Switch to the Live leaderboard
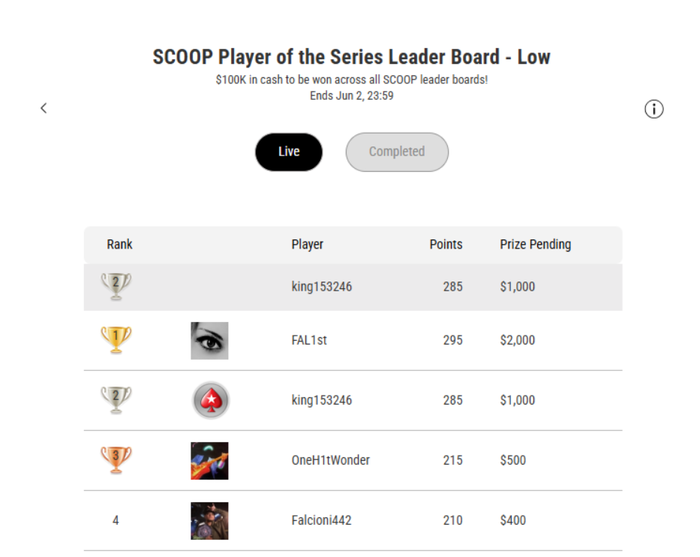Image resolution: width=700 pixels, height=557 pixels. pos(289,152)
